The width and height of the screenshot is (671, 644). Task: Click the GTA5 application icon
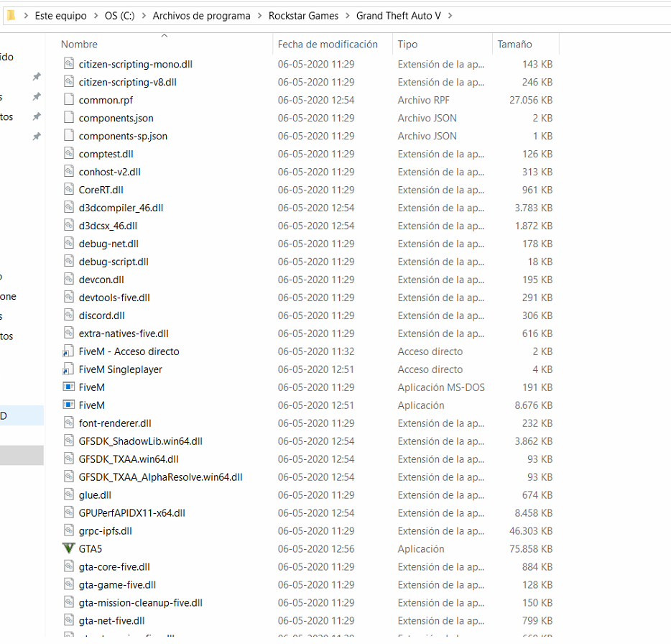pyautogui.click(x=68, y=549)
